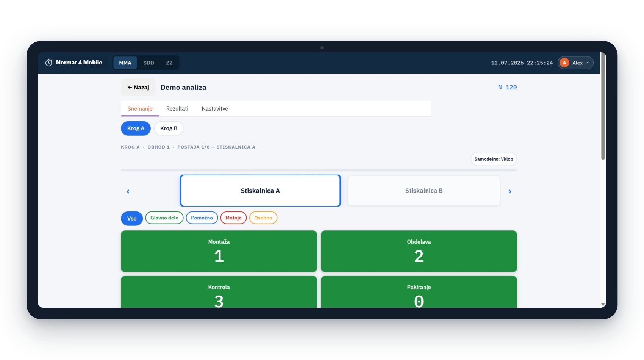Click the breadcrumb POSTAJA 1/6 — STISKALNICA A
Image resolution: width=644 pixels, height=360 pixels.
click(216, 147)
